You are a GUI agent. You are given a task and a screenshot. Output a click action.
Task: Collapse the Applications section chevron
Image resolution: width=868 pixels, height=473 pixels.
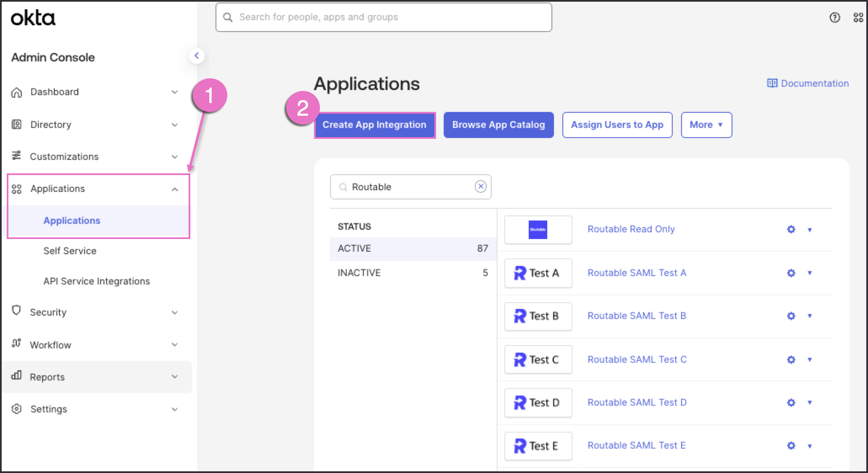click(174, 189)
